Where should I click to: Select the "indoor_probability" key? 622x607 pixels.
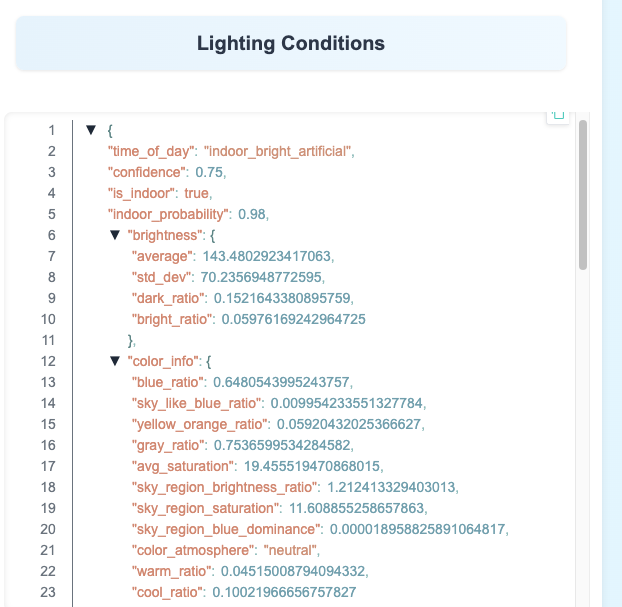pyautogui.click(x=169, y=214)
